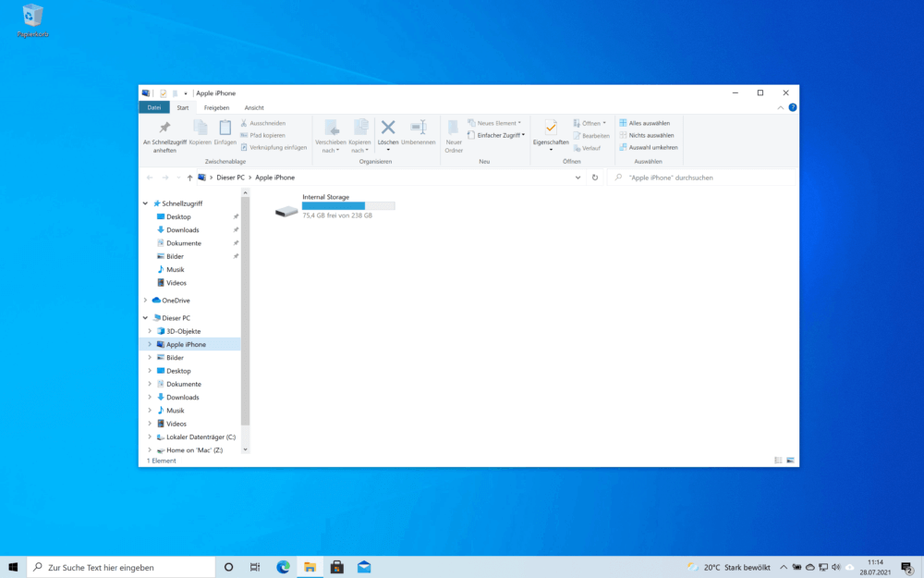924x578 pixels.
Task: Click the "Apple iPhone" durchsuchen search field
Action: [x=703, y=178]
